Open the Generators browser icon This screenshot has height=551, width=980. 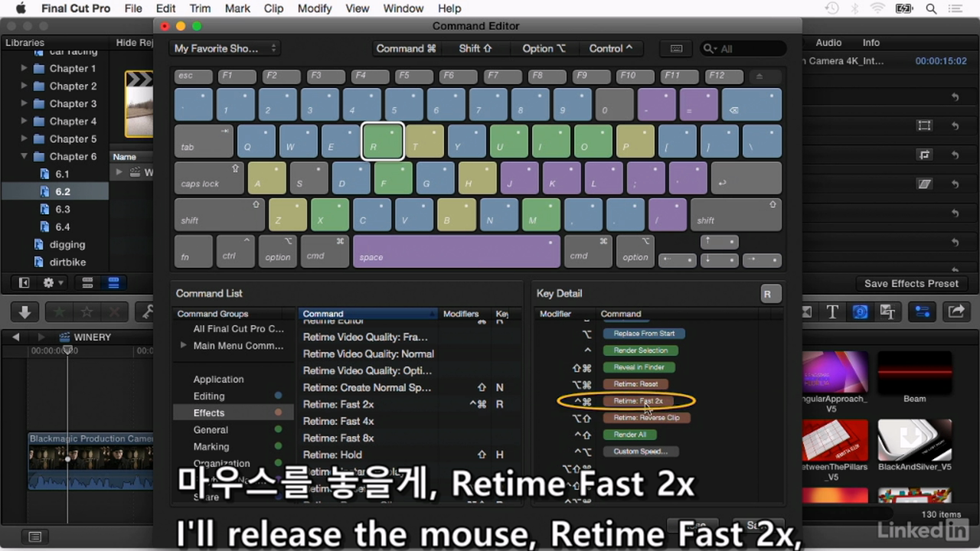(861, 312)
